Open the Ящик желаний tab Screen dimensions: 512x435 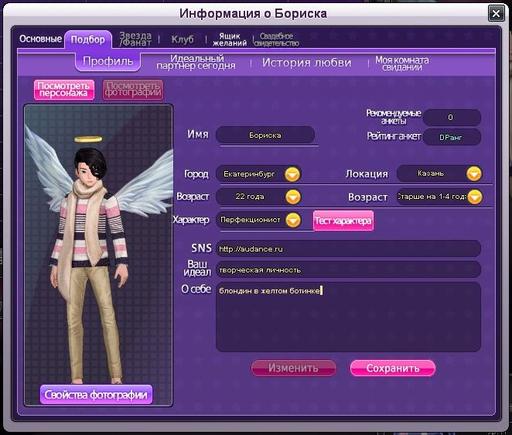[x=230, y=39]
